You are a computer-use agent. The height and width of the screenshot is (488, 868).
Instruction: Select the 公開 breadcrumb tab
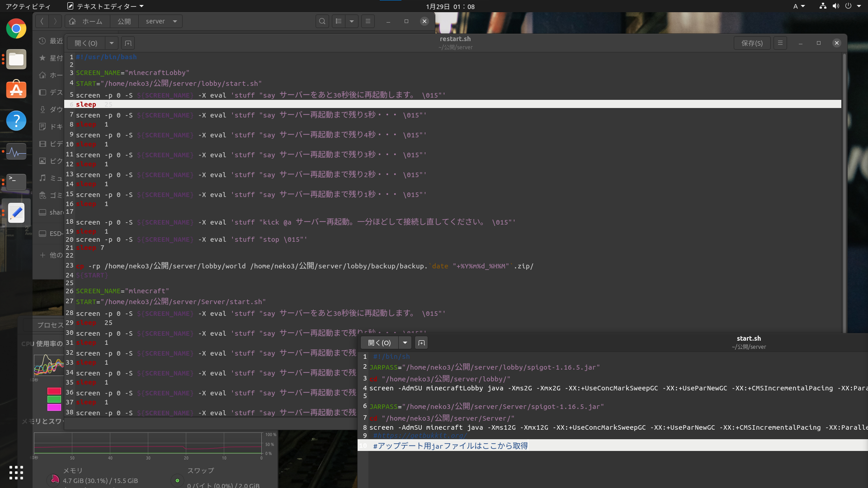[124, 21]
